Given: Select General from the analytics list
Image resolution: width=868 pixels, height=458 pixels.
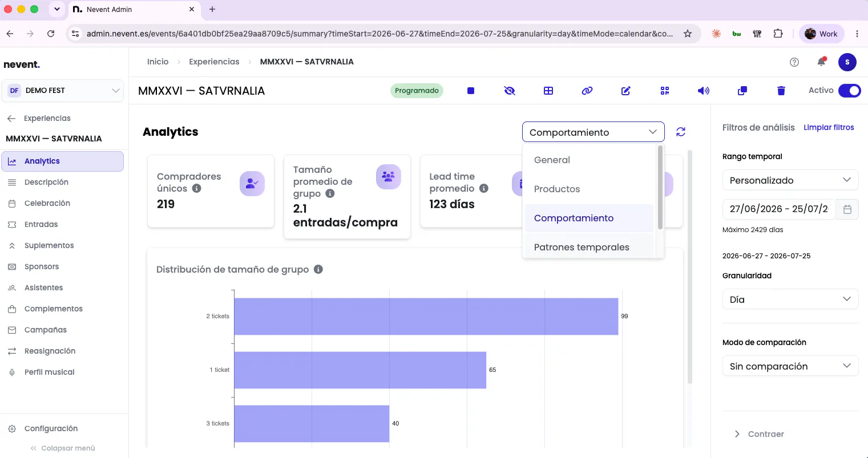Looking at the screenshot, I should click(589, 160).
